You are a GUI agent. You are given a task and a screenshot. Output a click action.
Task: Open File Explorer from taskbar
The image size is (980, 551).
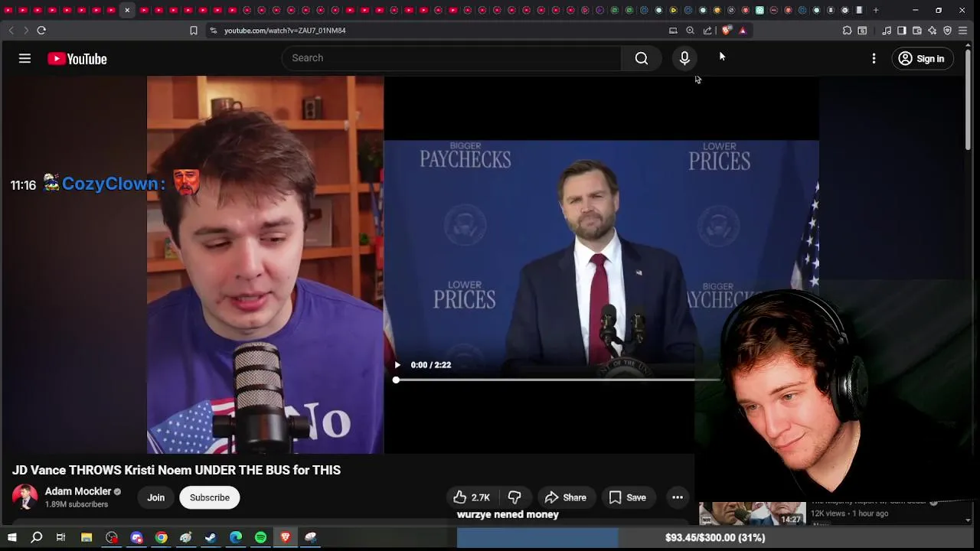[87, 538]
